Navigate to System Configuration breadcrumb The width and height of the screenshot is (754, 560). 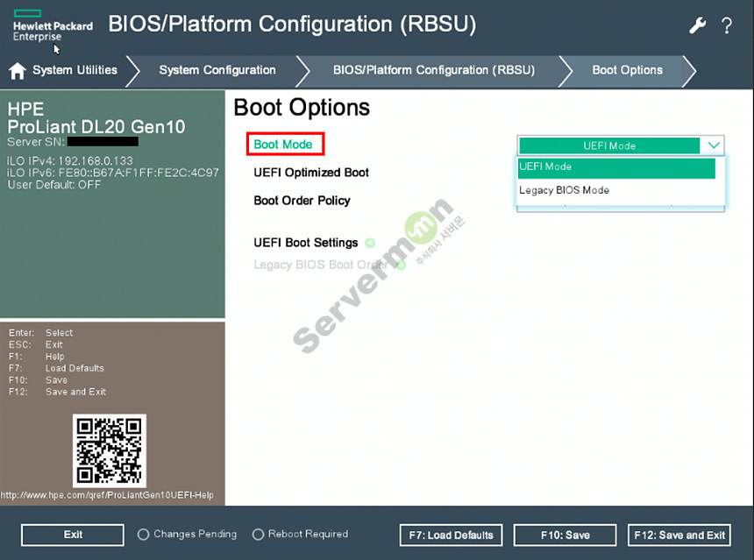[x=217, y=70]
